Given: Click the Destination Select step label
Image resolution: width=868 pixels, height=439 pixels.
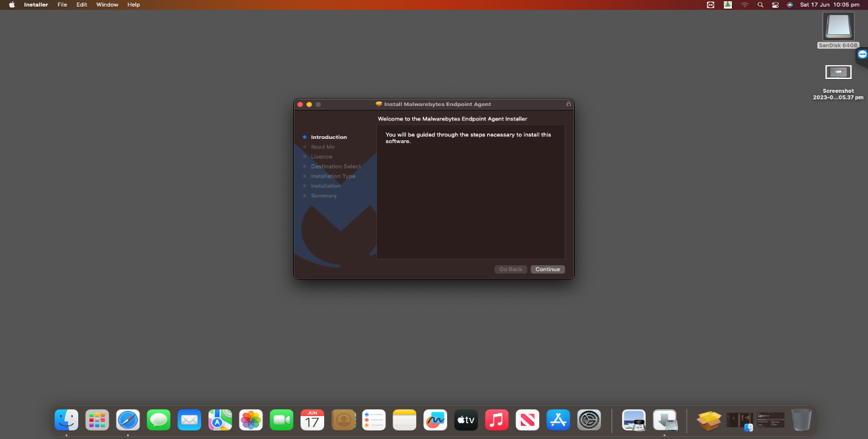Looking at the screenshot, I should click(x=336, y=167).
